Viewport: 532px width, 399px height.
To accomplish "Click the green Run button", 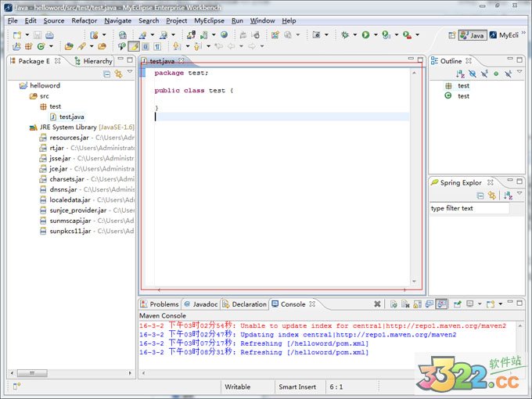I will (365, 34).
